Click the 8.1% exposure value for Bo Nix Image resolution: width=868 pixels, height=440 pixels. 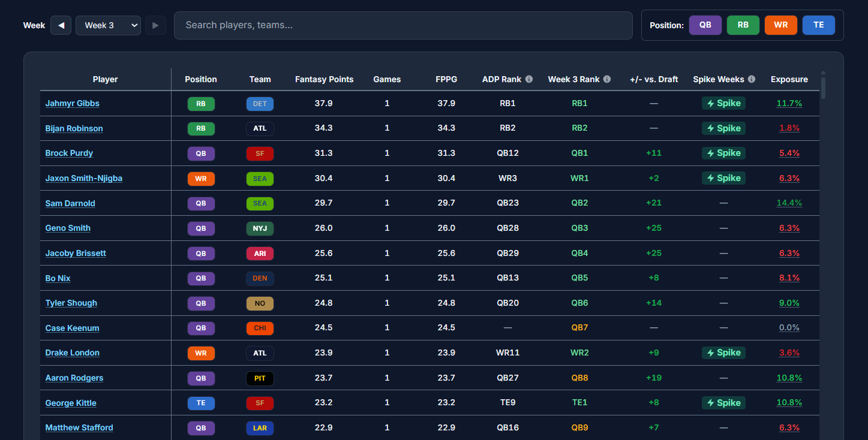coord(789,278)
